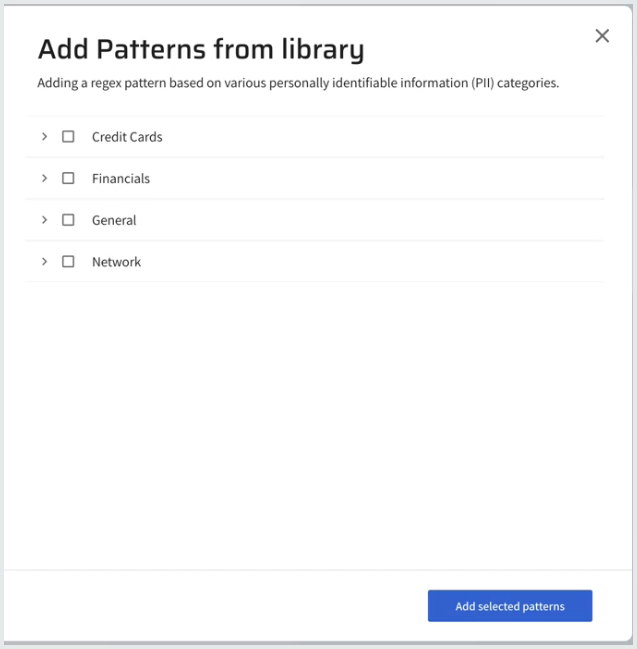The height and width of the screenshot is (649, 637).
Task: Expand the Credit Cards category
Action: 45,137
